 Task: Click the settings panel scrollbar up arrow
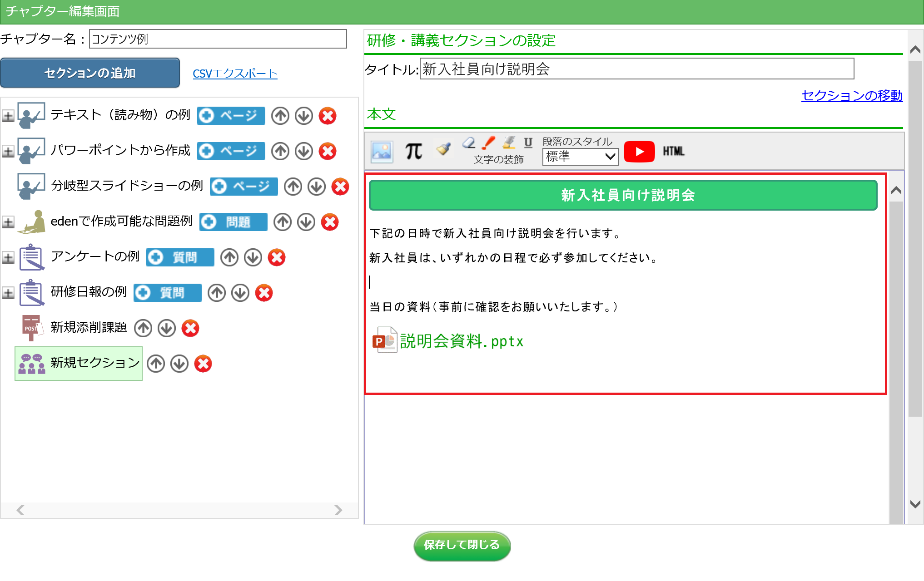tap(915, 49)
